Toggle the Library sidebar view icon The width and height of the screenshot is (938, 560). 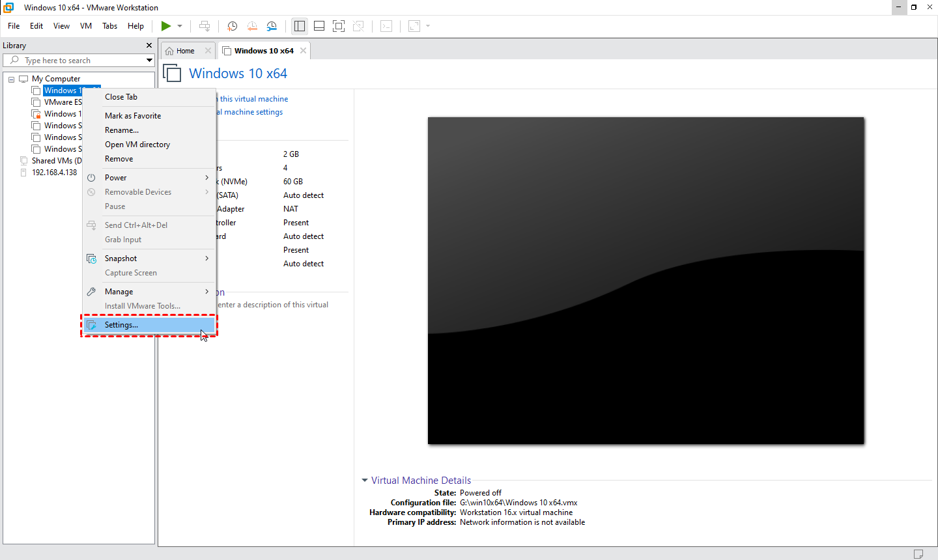coord(300,26)
